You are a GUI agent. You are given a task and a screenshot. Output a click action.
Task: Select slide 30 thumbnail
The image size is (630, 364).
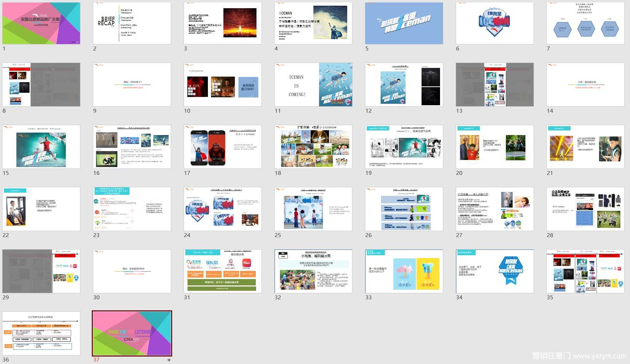132,271
